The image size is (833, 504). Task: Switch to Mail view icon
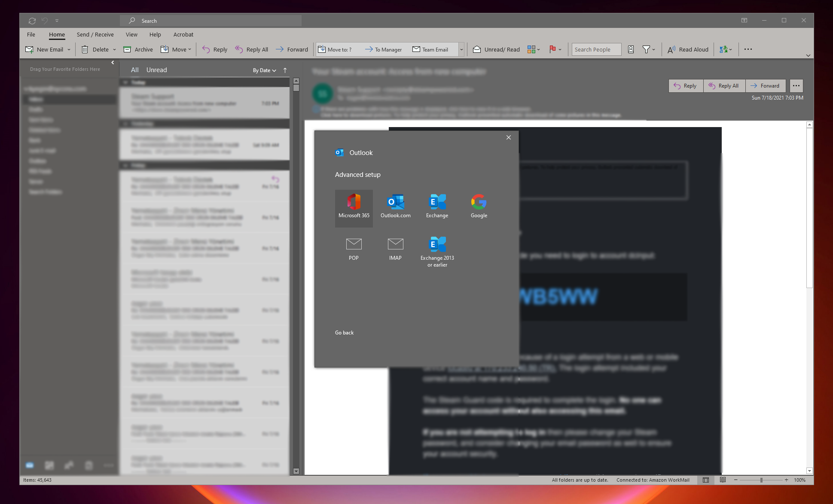30,465
